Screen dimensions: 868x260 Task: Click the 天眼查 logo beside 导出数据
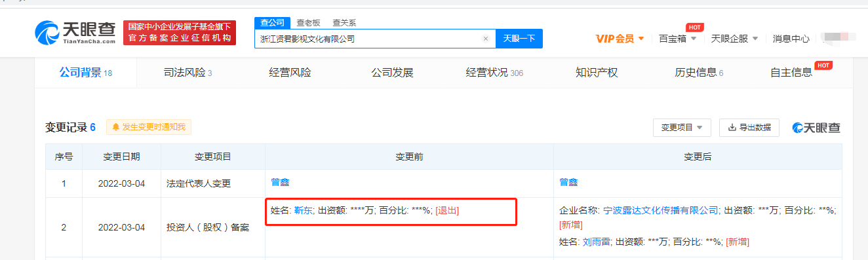coord(816,128)
